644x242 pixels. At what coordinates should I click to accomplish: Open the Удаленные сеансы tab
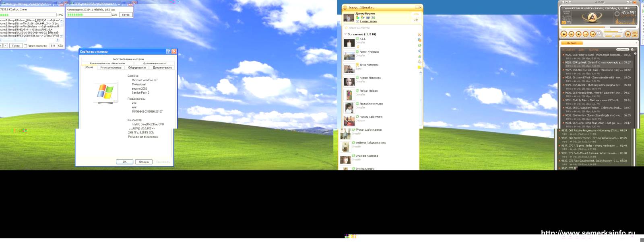click(155, 64)
